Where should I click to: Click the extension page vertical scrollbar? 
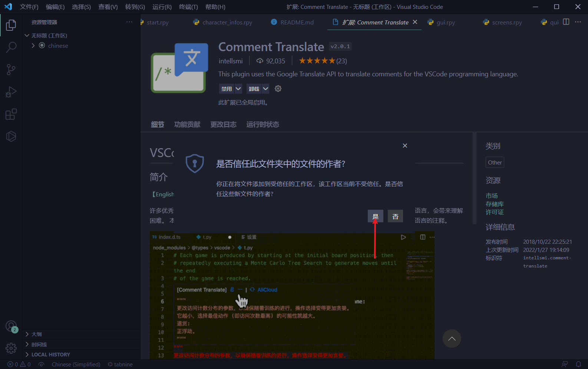click(x=474, y=179)
